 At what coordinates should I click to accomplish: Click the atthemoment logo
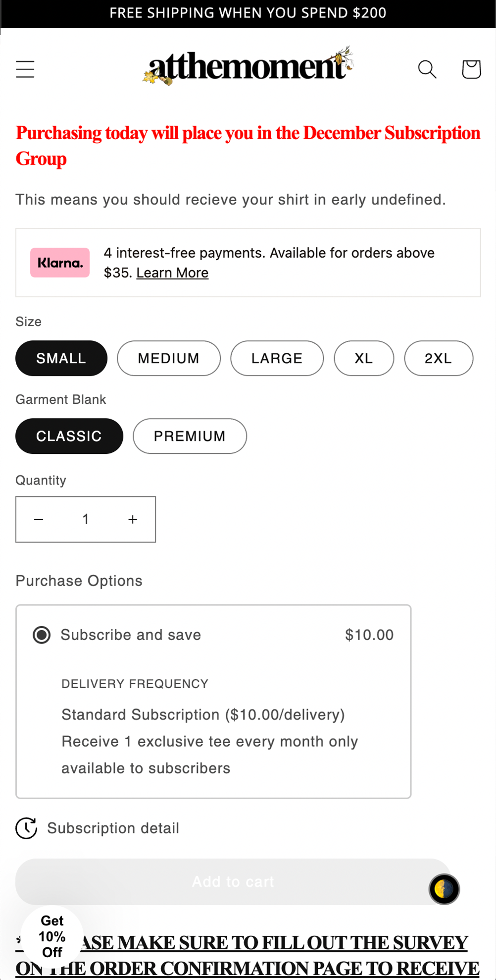tap(248, 67)
